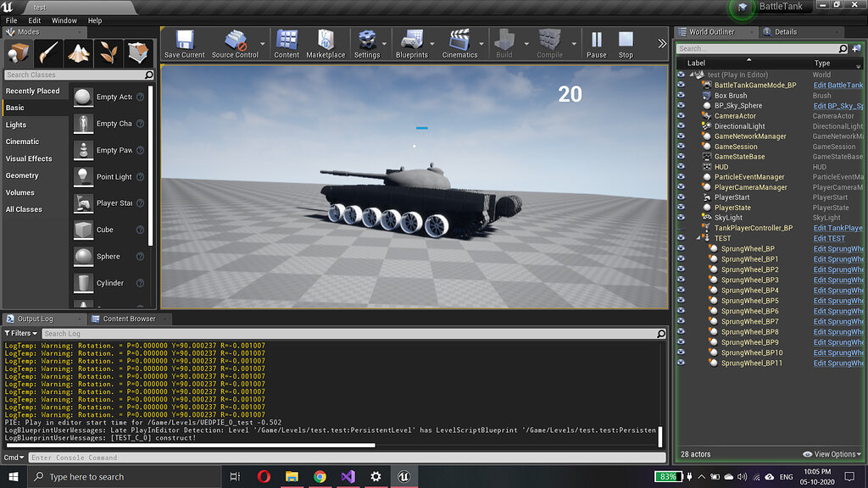Toggle visibility of Box Brush
Viewport: 868px width, 488px height.
(x=681, y=95)
